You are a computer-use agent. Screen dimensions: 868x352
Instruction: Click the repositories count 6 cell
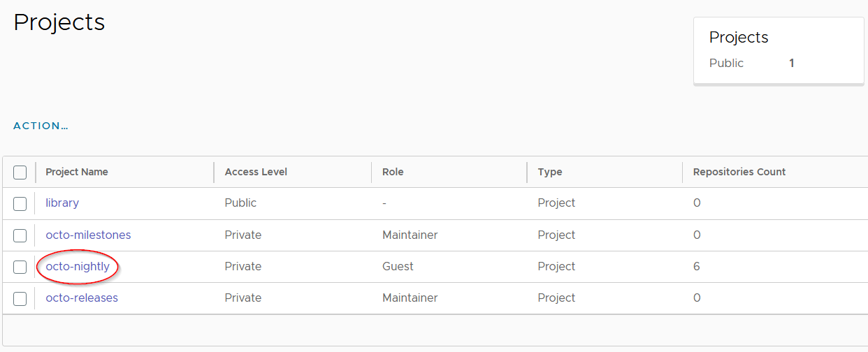697,267
